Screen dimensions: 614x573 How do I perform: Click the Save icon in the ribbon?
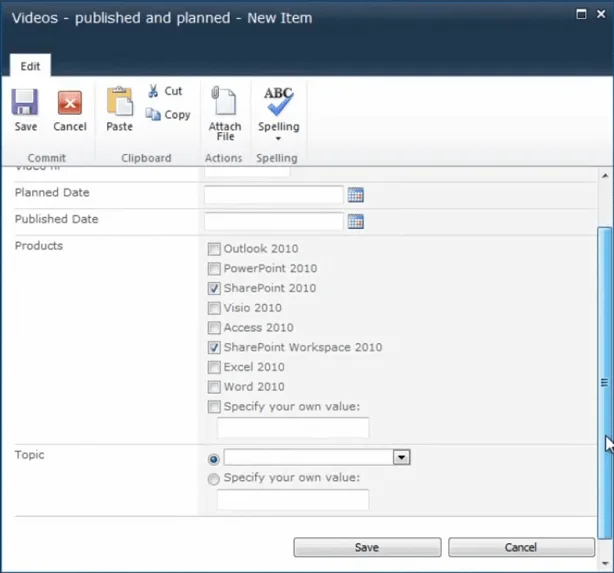(x=26, y=104)
